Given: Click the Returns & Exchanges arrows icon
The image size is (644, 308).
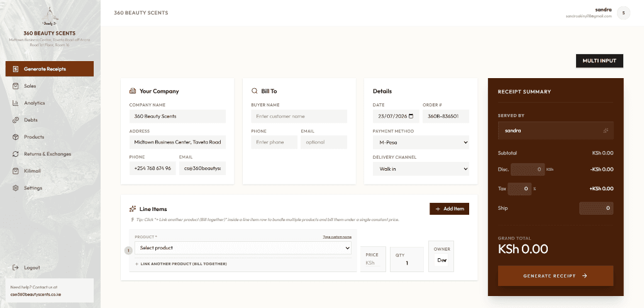Looking at the screenshot, I should pyautogui.click(x=16, y=154).
